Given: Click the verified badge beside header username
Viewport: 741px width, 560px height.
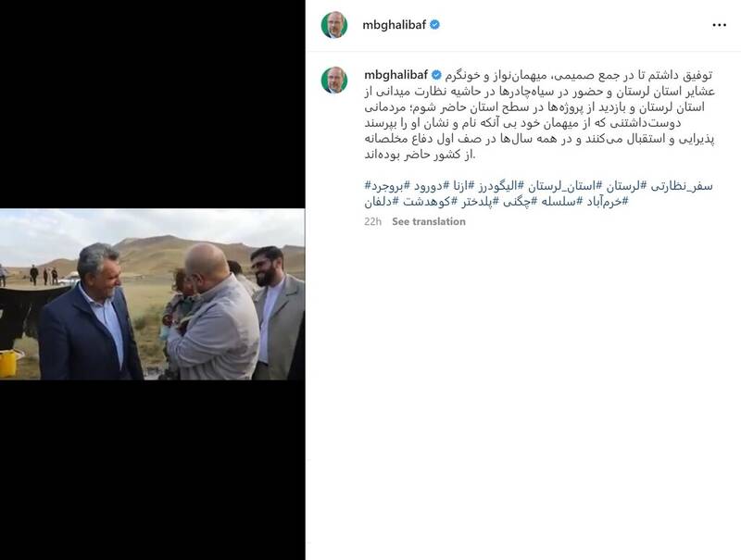Looking at the screenshot, I should [x=434, y=25].
